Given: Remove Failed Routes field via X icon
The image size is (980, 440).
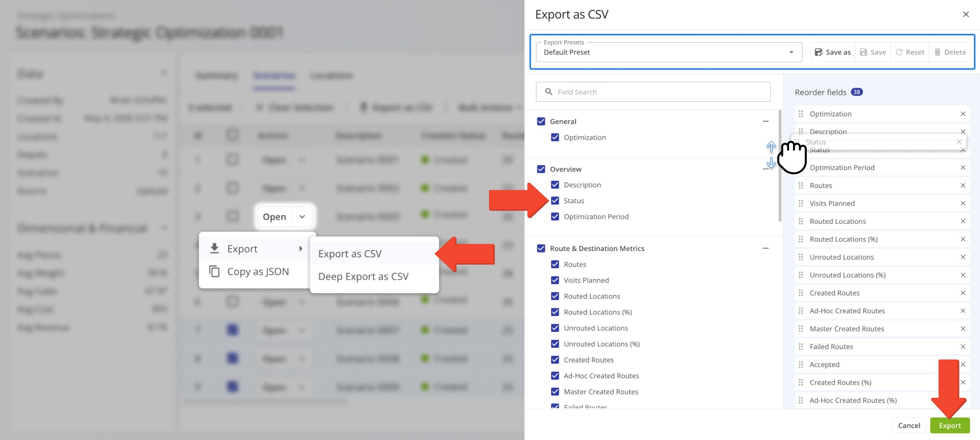Looking at the screenshot, I should [963, 347].
